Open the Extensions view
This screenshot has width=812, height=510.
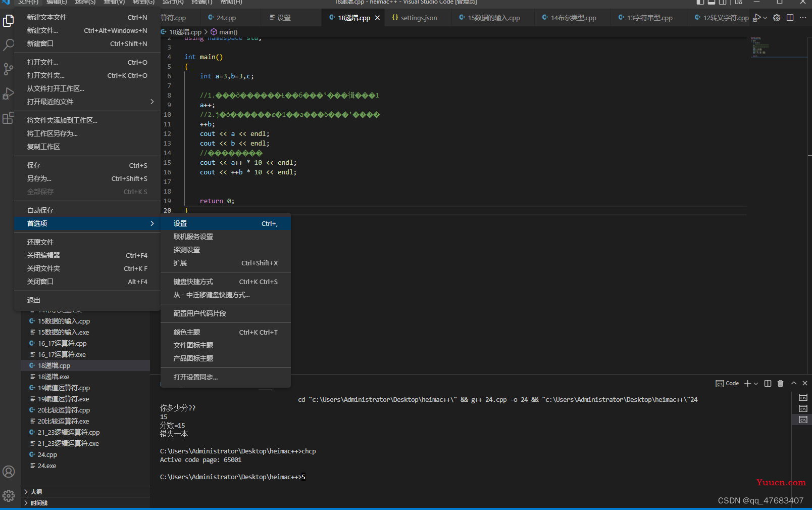point(9,118)
